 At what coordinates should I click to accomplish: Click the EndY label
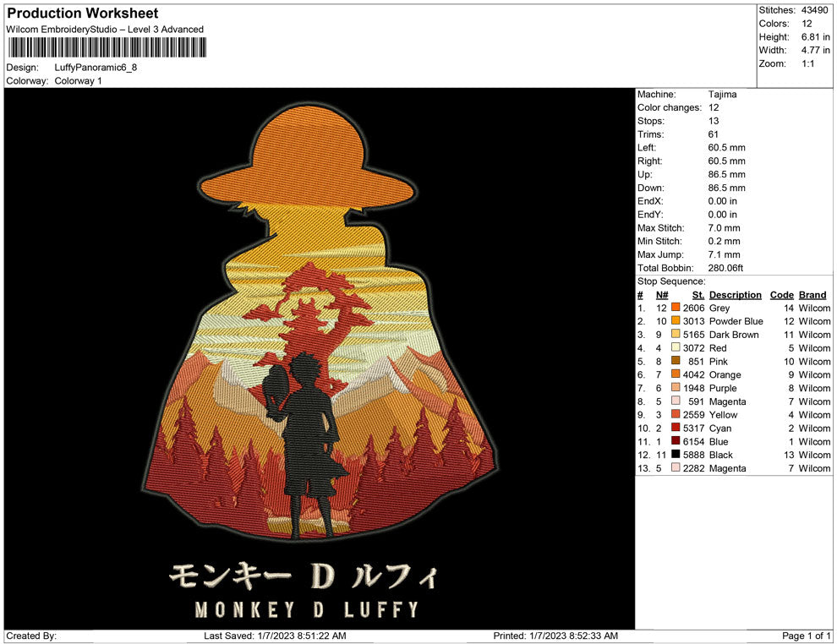(x=649, y=215)
